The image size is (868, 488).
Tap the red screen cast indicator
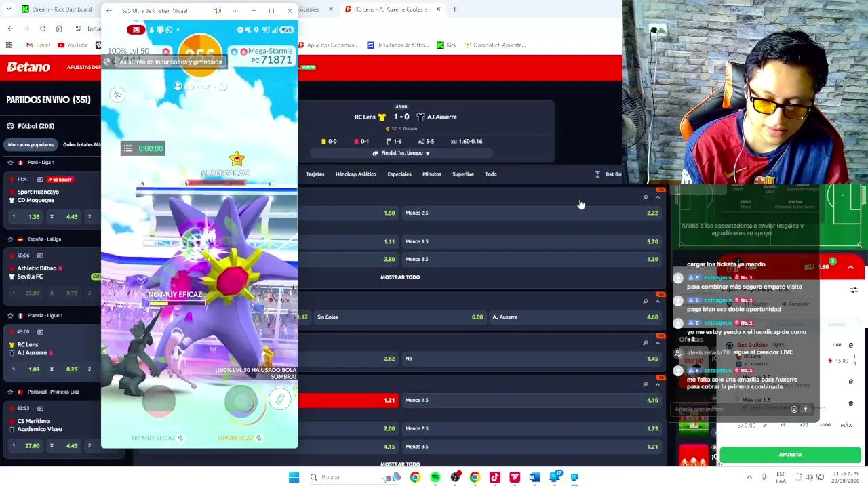pos(136,30)
